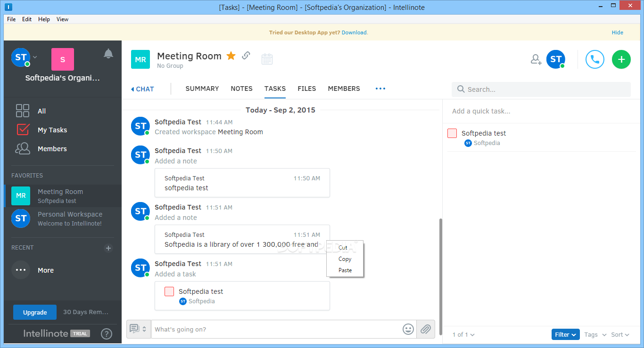
Task: Click 30 Days Remaining trial text
Action: coord(86,312)
